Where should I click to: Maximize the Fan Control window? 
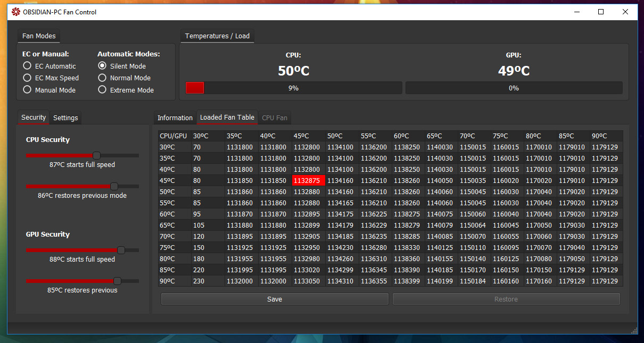[x=601, y=12]
